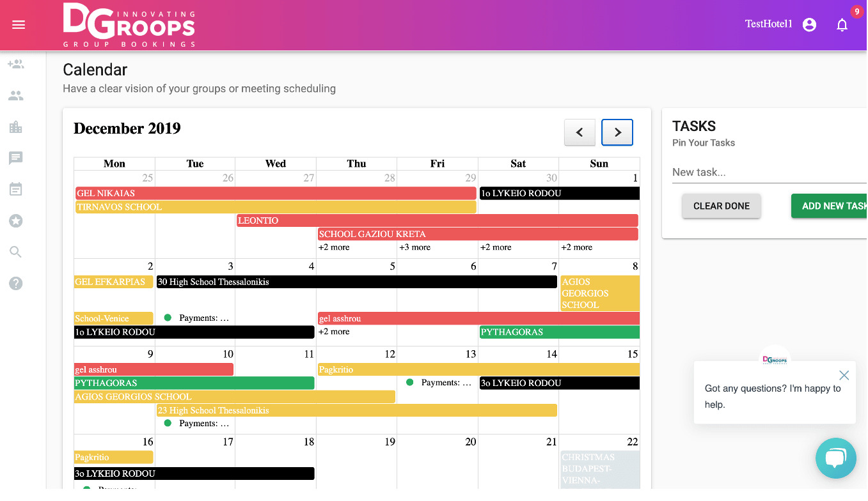Click the star icon in sidebar

click(x=16, y=220)
